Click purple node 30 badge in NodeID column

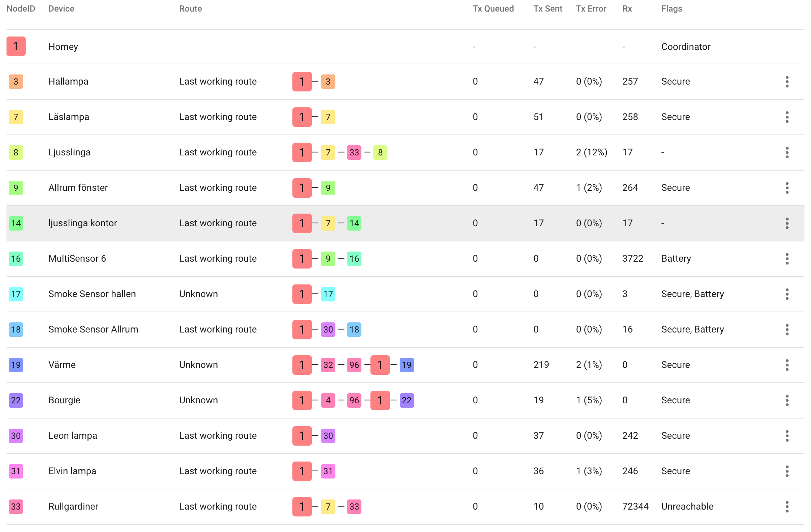[16, 436]
